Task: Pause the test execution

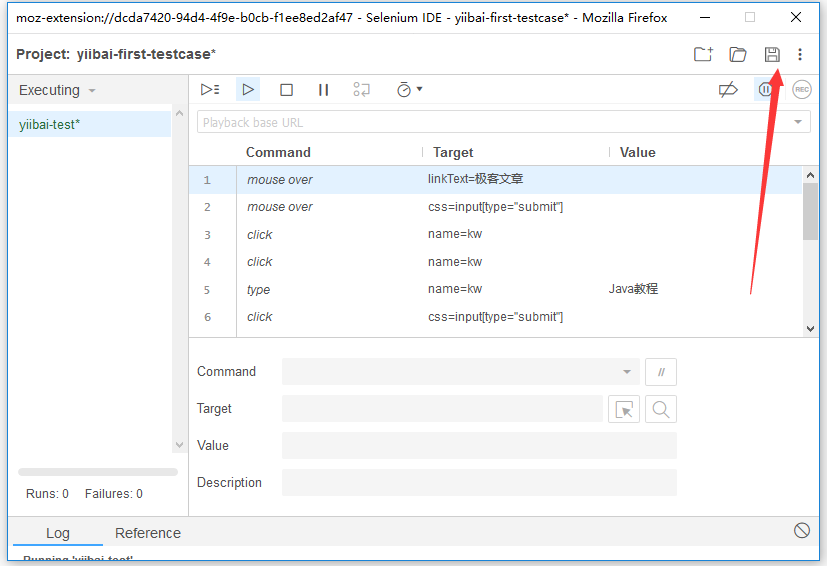Action: coord(323,90)
